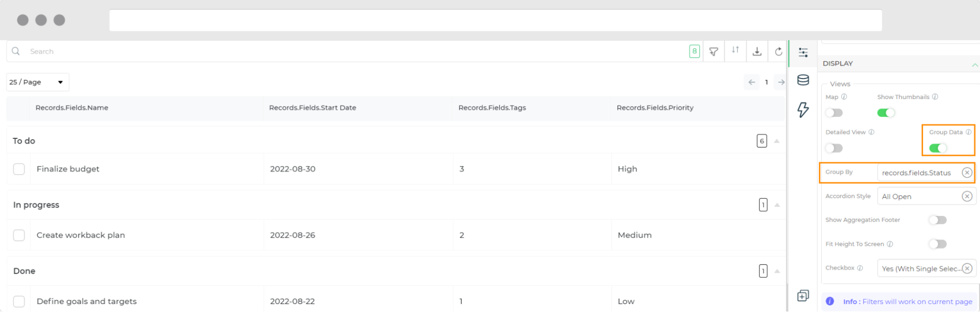Go to the next page arrow

pos(781,82)
